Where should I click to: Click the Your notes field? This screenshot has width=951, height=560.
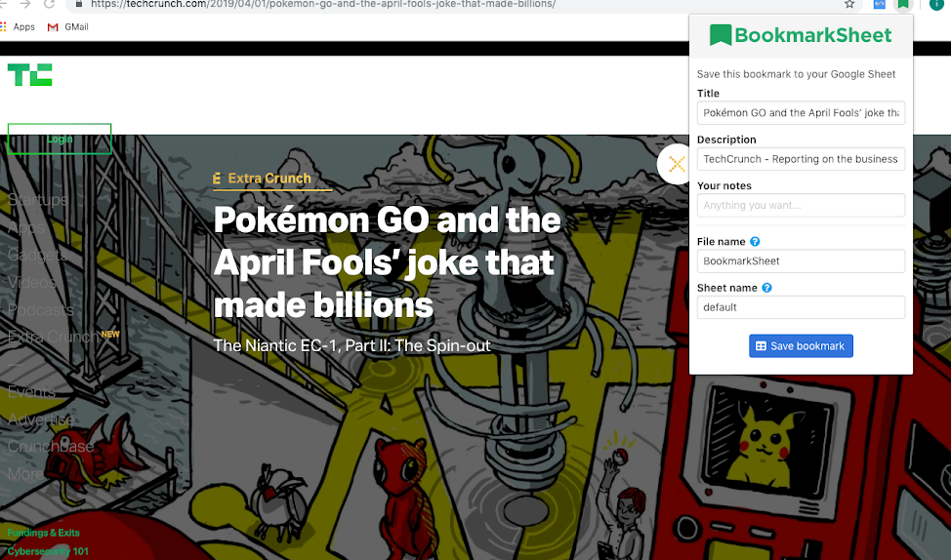pyautogui.click(x=801, y=205)
